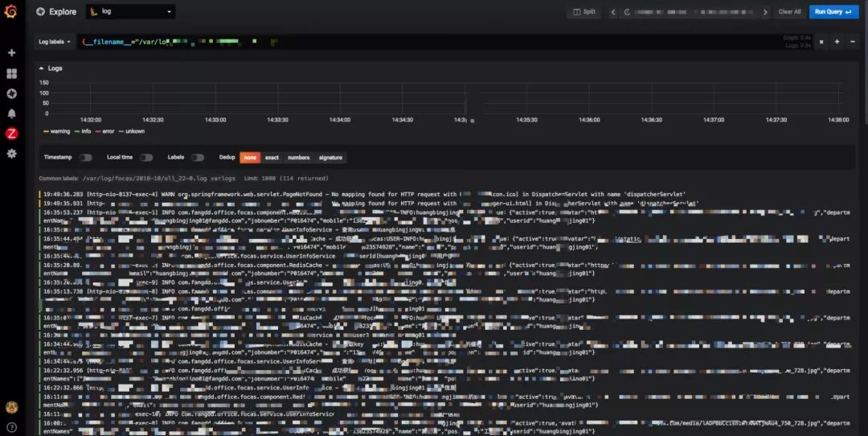Open the user avatar at sidebar bottom
868x436 pixels.
[11, 407]
